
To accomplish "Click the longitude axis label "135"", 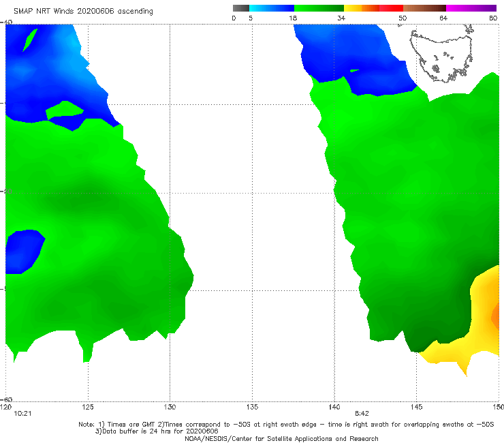I will point(252,407).
